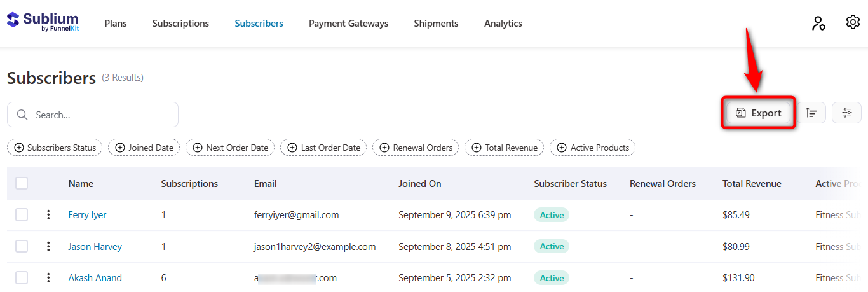Click the Sublium logo
The image size is (868, 292).
43,22
